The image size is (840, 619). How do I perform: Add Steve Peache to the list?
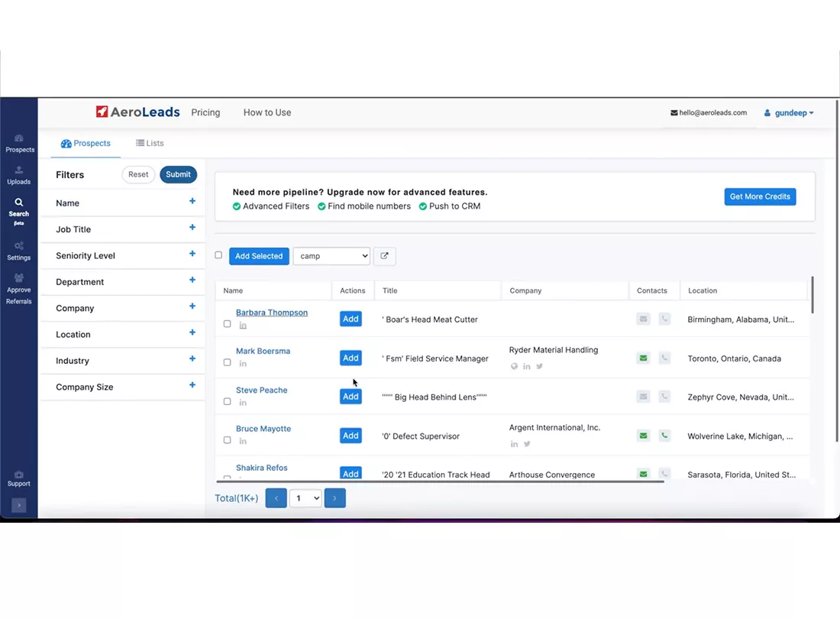pyautogui.click(x=351, y=397)
